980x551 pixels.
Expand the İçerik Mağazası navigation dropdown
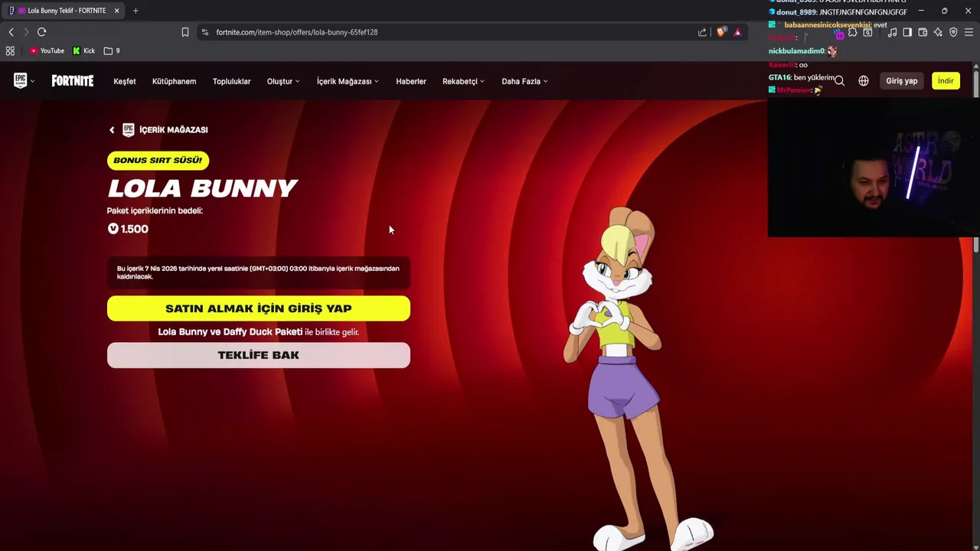(x=348, y=81)
